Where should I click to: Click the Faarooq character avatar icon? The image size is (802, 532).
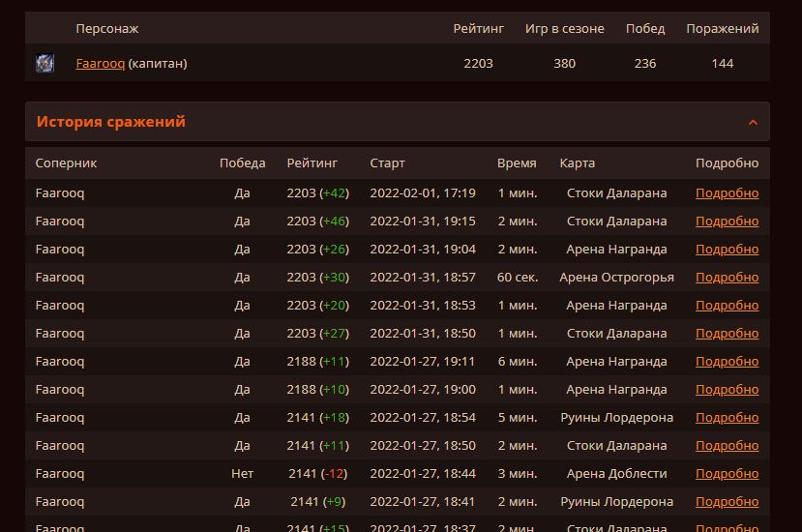pyautogui.click(x=45, y=64)
